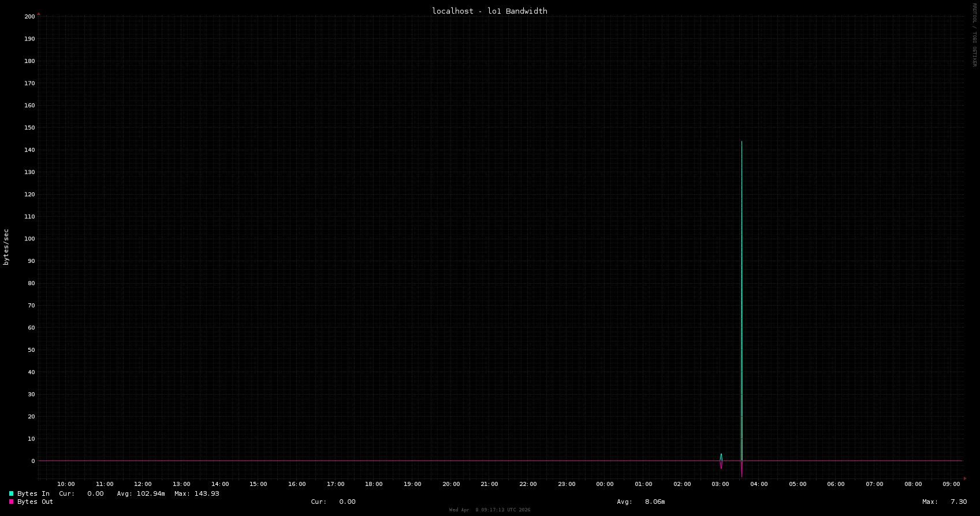Click the 'Bytes Out' legend text
This screenshot has width=980, height=516.
pyautogui.click(x=35, y=502)
